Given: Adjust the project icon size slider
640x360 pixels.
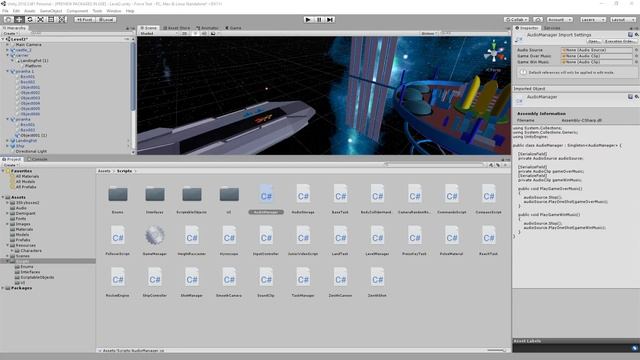Looking at the screenshot, I should click(496, 350).
